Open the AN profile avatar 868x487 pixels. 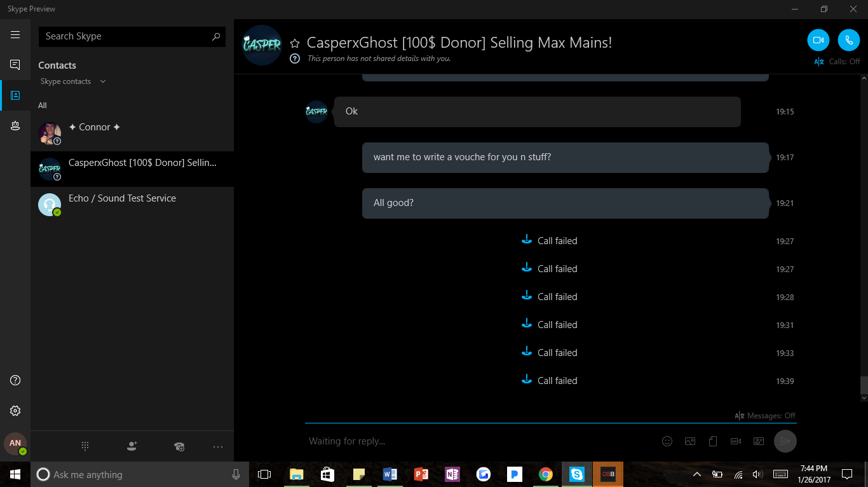15,443
